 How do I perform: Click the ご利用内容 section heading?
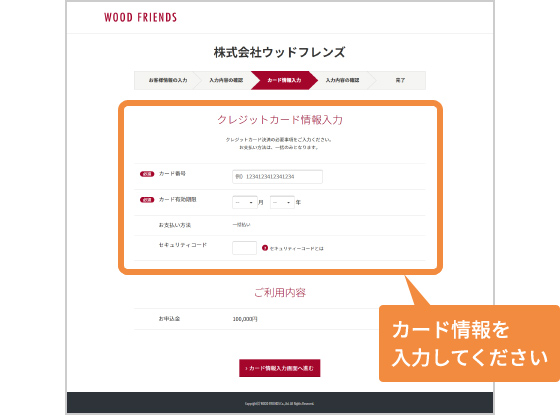(x=280, y=292)
